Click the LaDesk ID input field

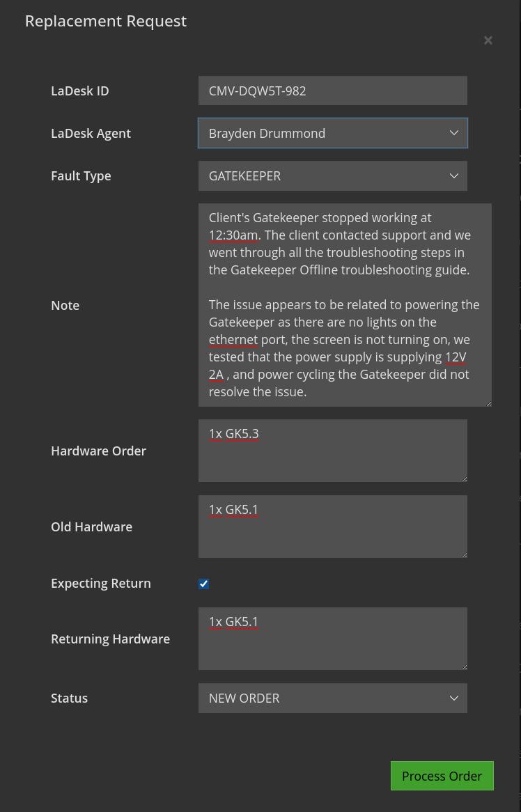(x=332, y=91)
